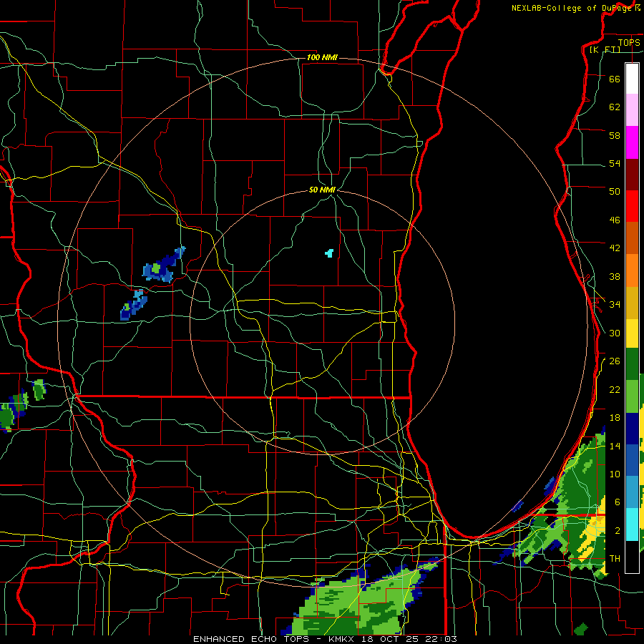Image resolution: width=644 pixels, height=644 pixels.
Task: Click the legend value "54"
Action: pyautogui.click(x=615, y=163)
